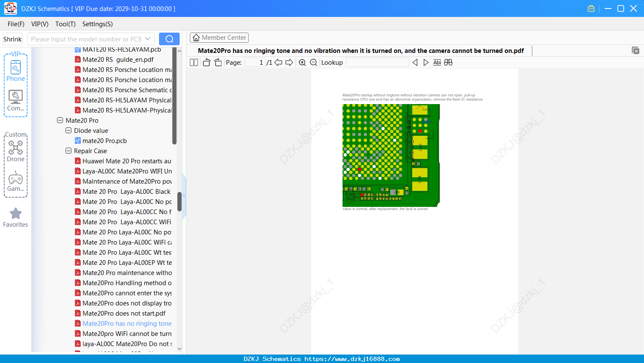644x363 pixels.
Task: Open Mate20 Pro maintenance without file
Action: 127,272
